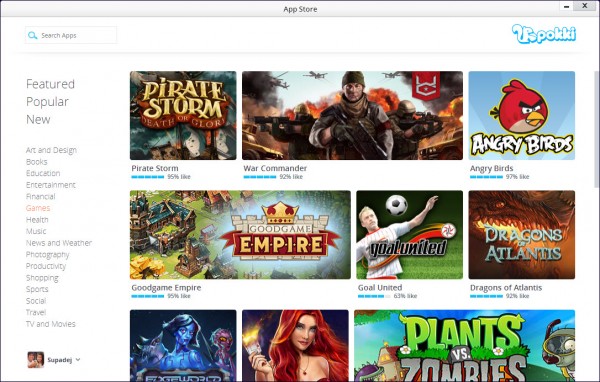
Task: Switch to the Featured section
Action: point(50,84)
